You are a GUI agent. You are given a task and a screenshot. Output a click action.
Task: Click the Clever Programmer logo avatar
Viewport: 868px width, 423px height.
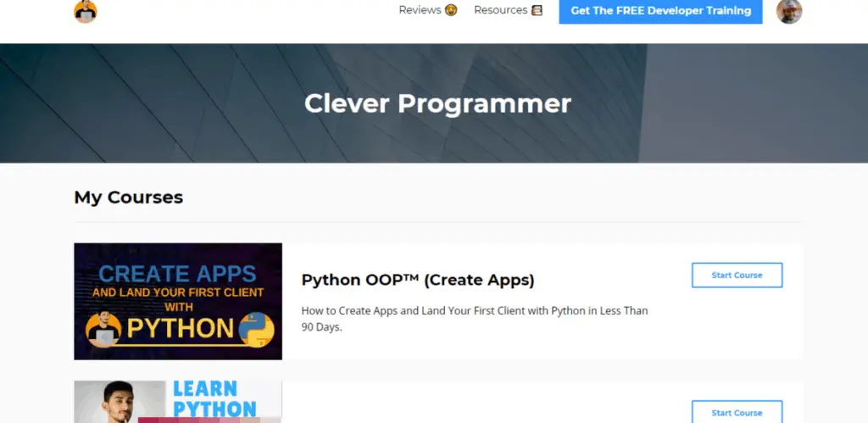point(86,12)
